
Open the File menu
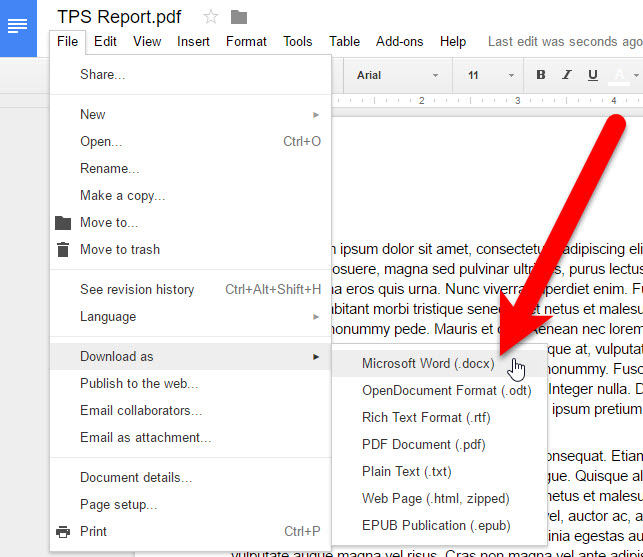[68, 42]
